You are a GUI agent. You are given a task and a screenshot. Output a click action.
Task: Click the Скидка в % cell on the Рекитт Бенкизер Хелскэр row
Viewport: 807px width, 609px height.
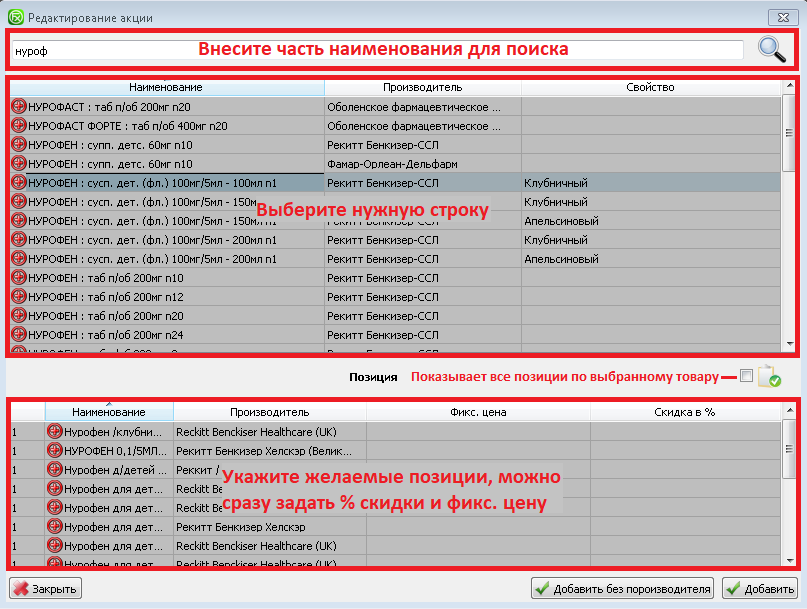685,527
